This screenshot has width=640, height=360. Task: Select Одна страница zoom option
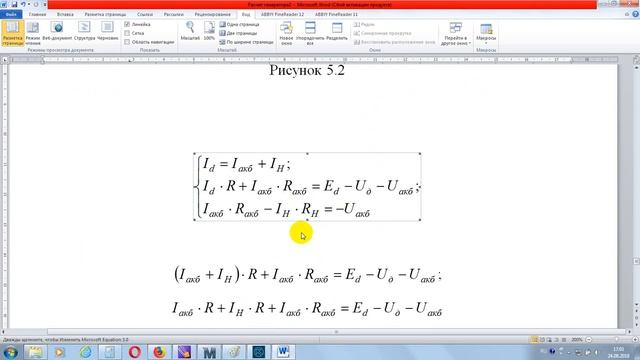pos(240,24)
